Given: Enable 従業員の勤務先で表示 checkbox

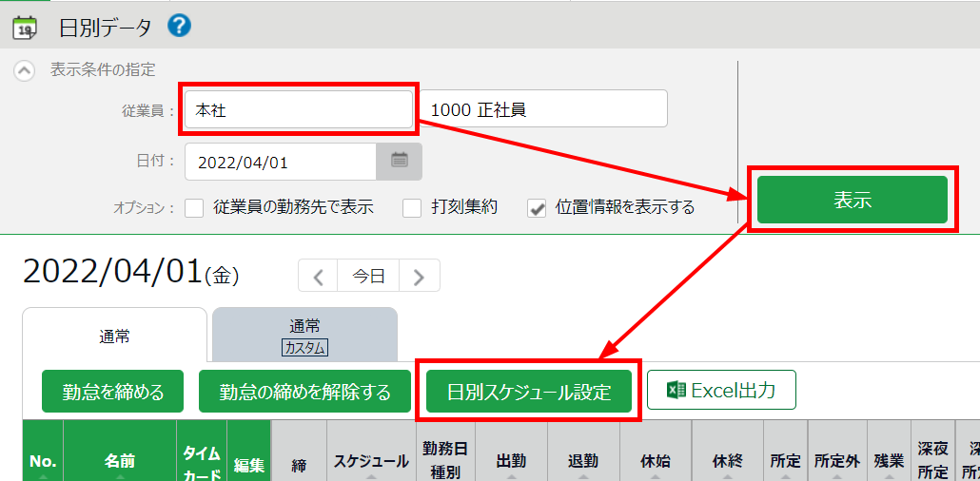Looking at the screenshot, I should [x=195, y=207].
